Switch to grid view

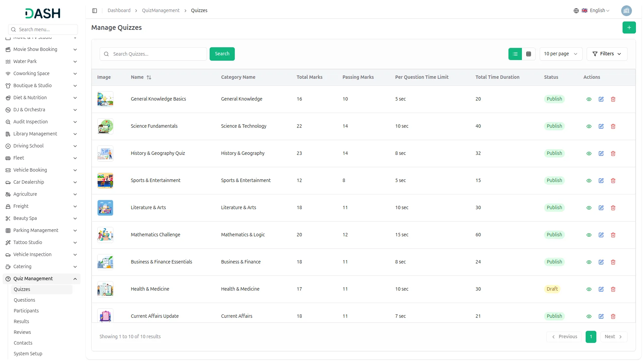click(529, 54)
